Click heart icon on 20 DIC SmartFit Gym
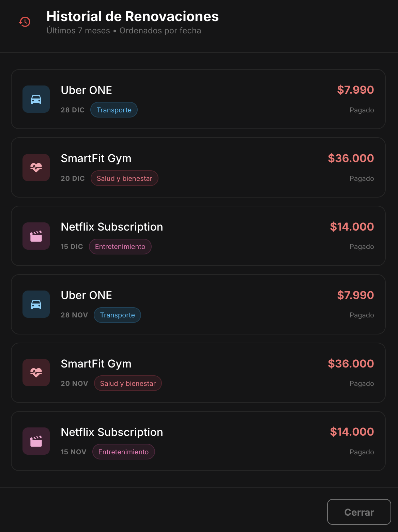 pos(36,168)
